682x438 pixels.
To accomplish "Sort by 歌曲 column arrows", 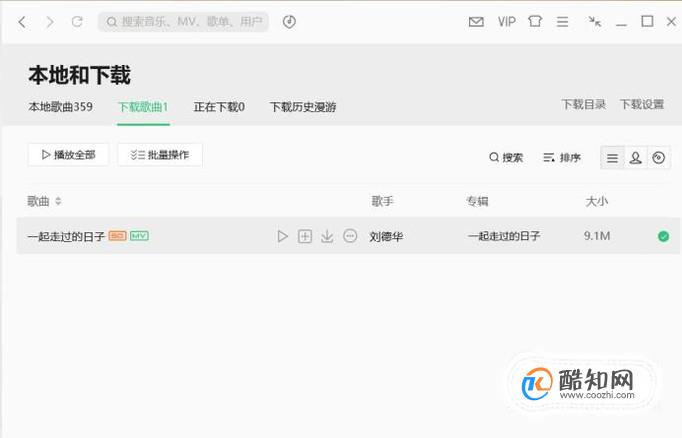I will click(58, 201).
